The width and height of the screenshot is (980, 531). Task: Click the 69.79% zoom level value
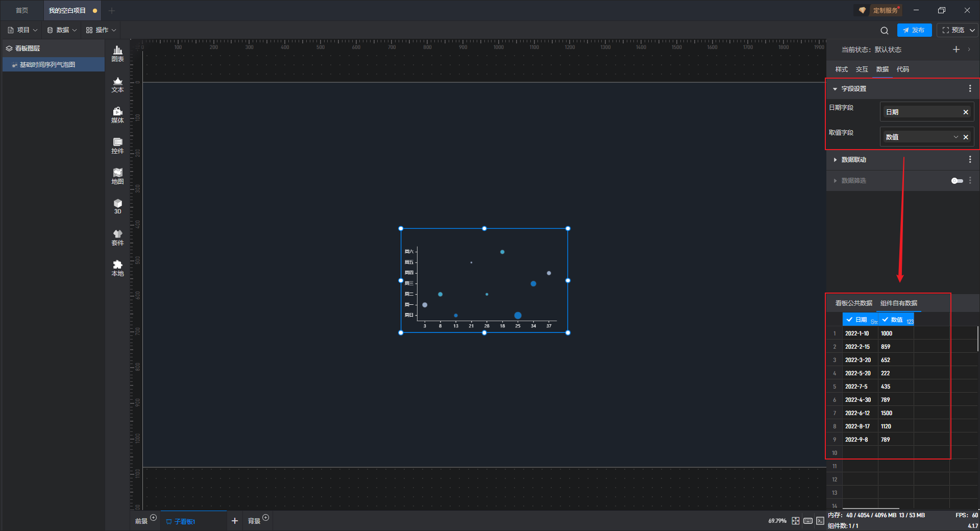click(777, 521)
